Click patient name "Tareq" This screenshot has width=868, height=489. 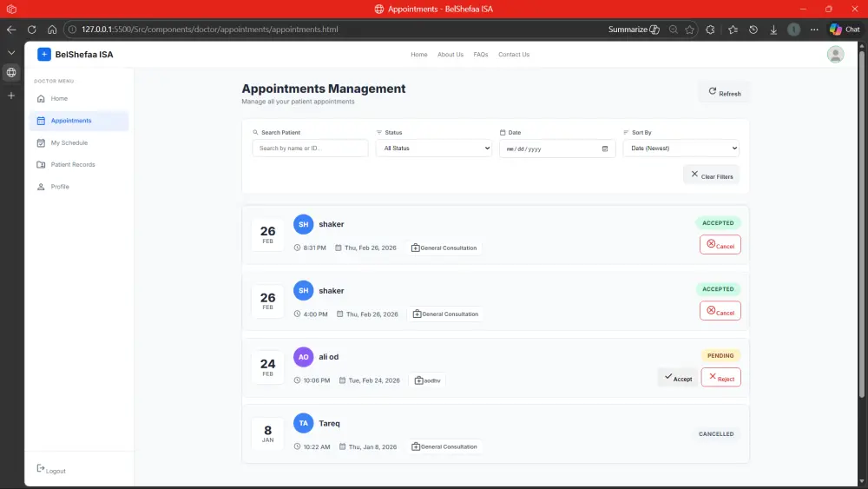[x=329, y=424]
